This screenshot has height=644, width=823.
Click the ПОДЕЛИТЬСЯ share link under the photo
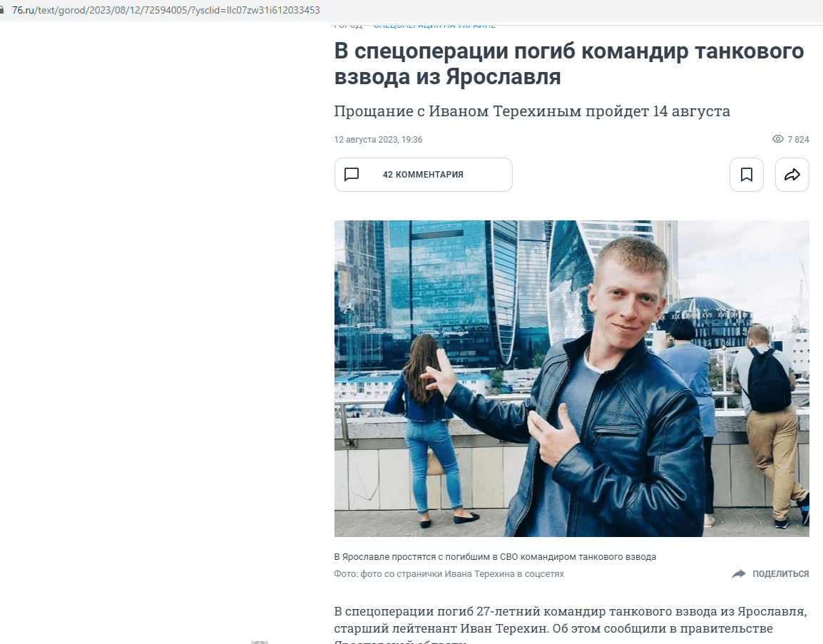[780, 574]
